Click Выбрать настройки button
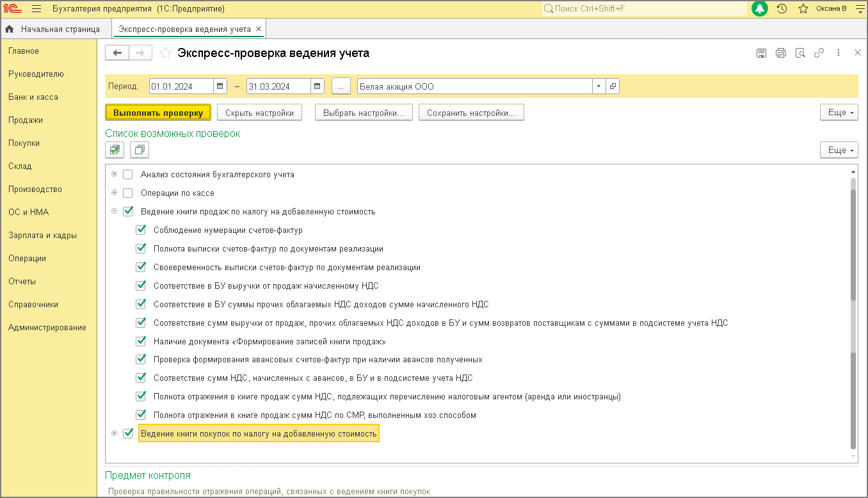Image resolution: width=868 pixels, height=498 pixels. (x=364, y=113)
